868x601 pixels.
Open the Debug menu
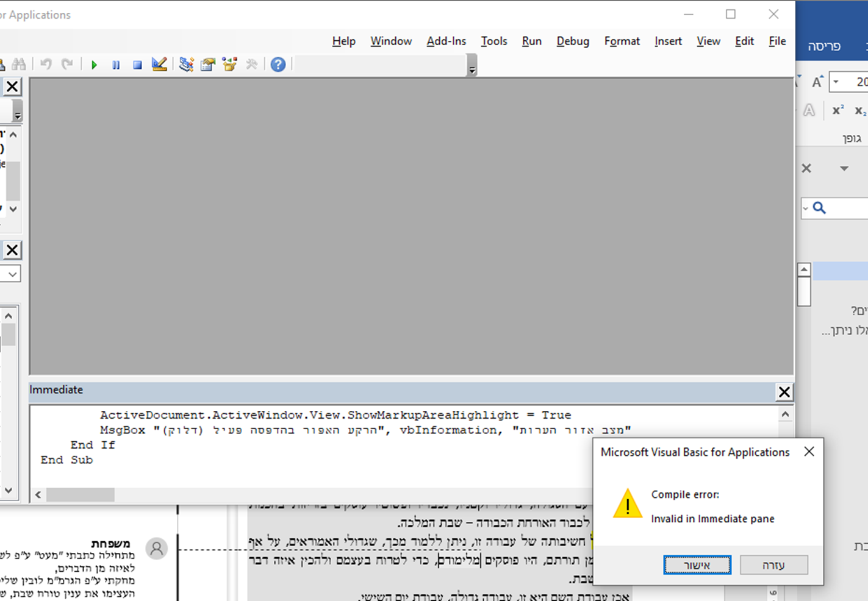tap(572, 41)
